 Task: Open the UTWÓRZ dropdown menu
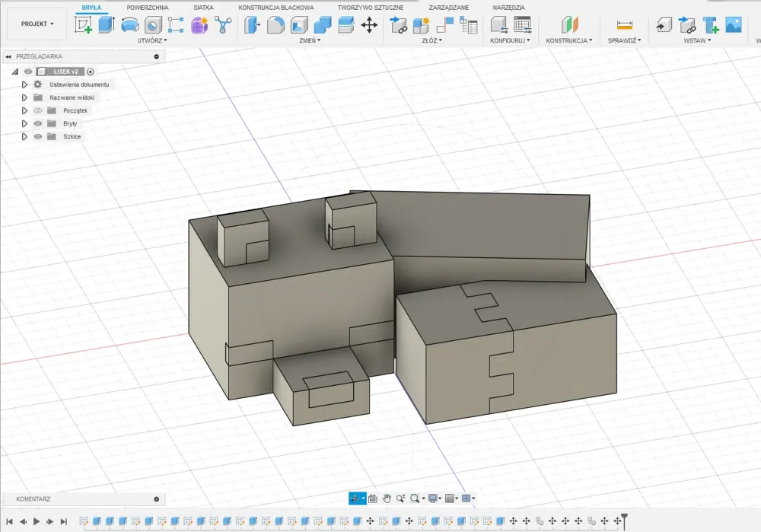[x=152, y=40]
